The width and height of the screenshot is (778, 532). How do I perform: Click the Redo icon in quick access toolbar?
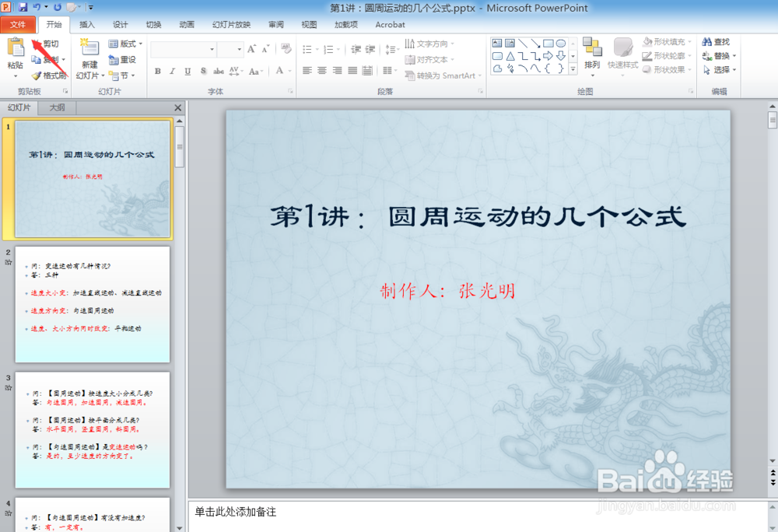[x=58, y=7]
